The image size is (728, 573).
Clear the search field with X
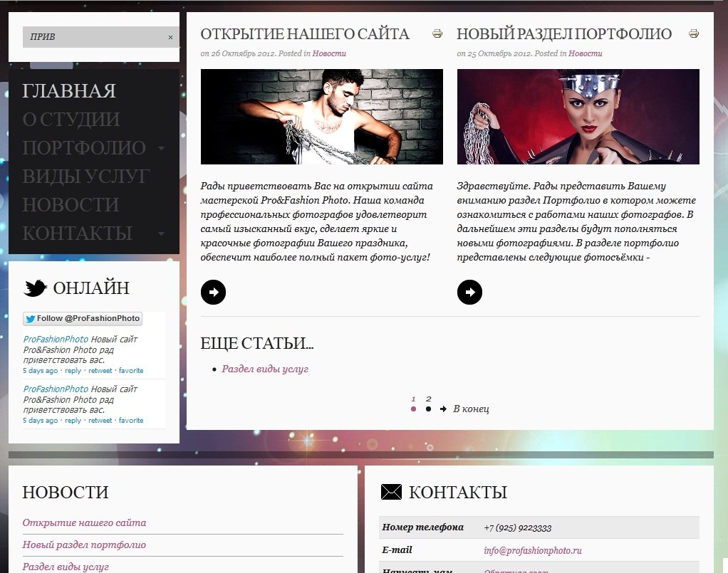point(170,37)
